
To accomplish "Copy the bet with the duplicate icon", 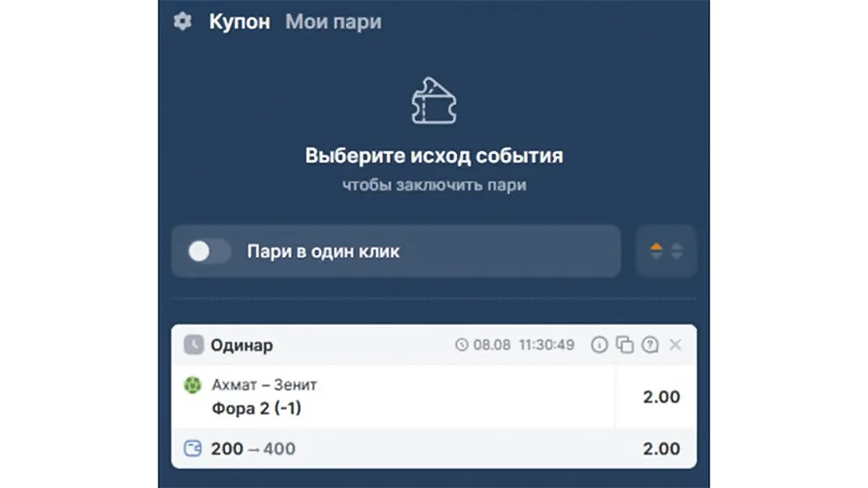I will pos(624,345).
